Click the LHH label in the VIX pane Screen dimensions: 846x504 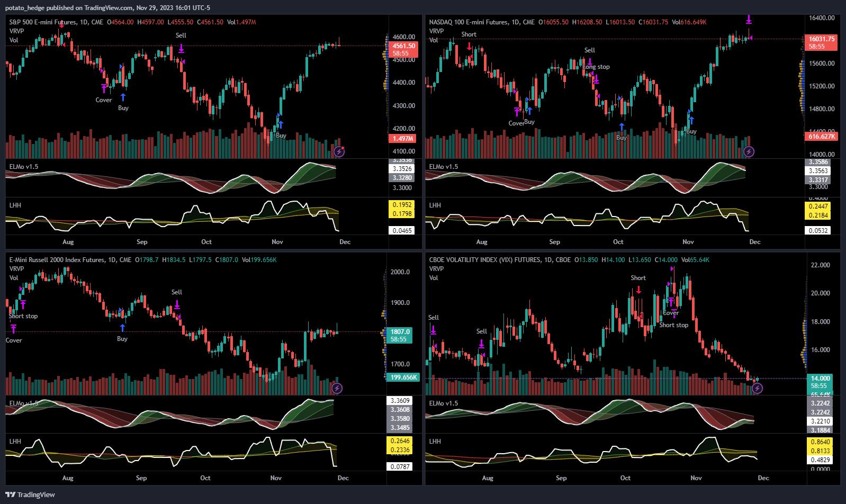435,442
